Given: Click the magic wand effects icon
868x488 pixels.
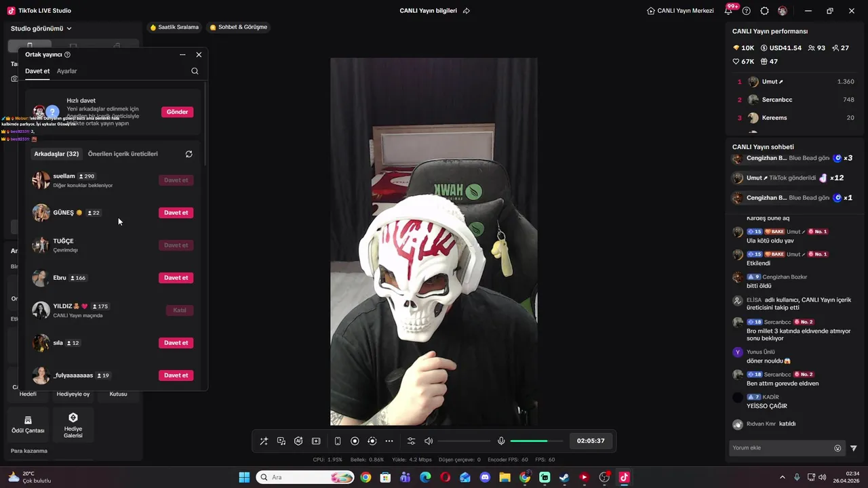Looking at the screenshot, I should click(264, 441).
